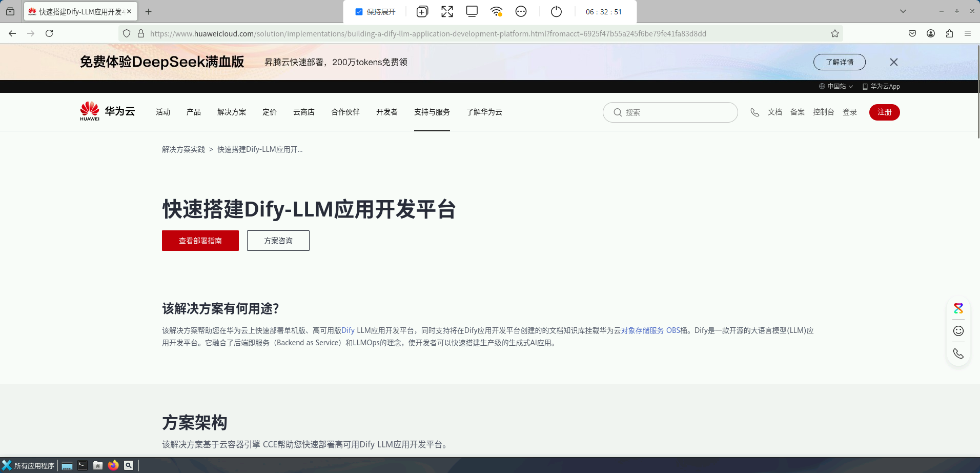Click the address bar URL
Viewport: 980px width, 473px height.
(428, 34)
